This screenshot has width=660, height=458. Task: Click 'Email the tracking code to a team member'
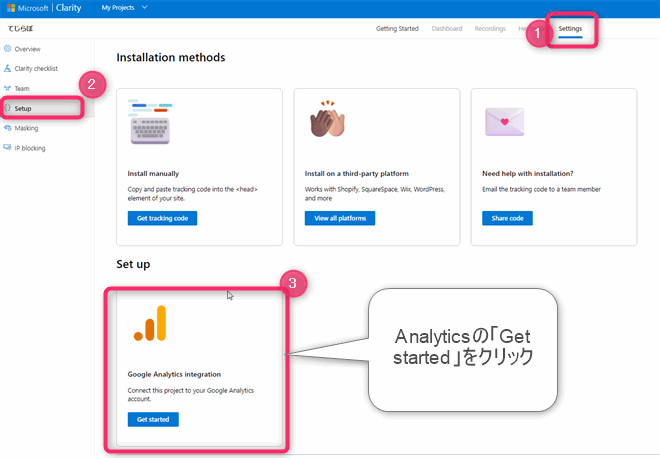coord(541,189)
